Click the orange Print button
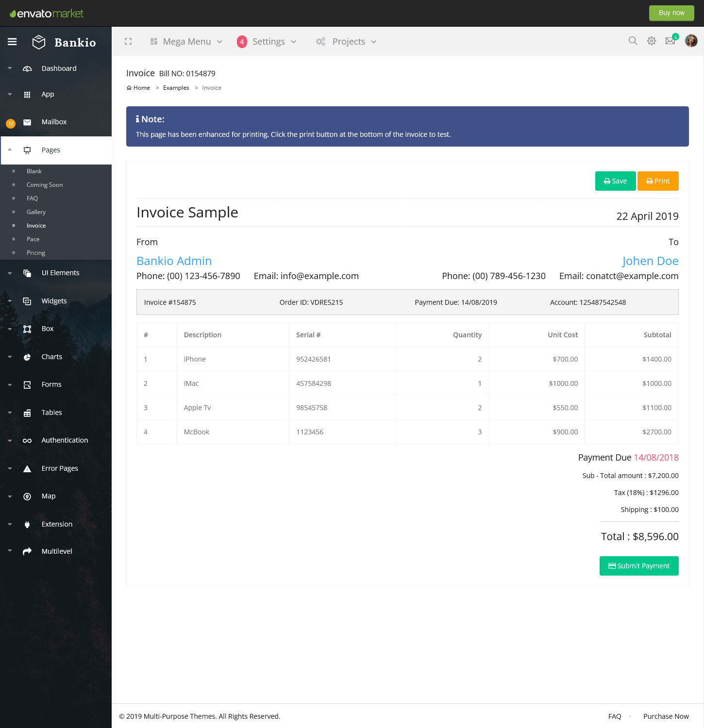704x728 pixels. [658, 181]
